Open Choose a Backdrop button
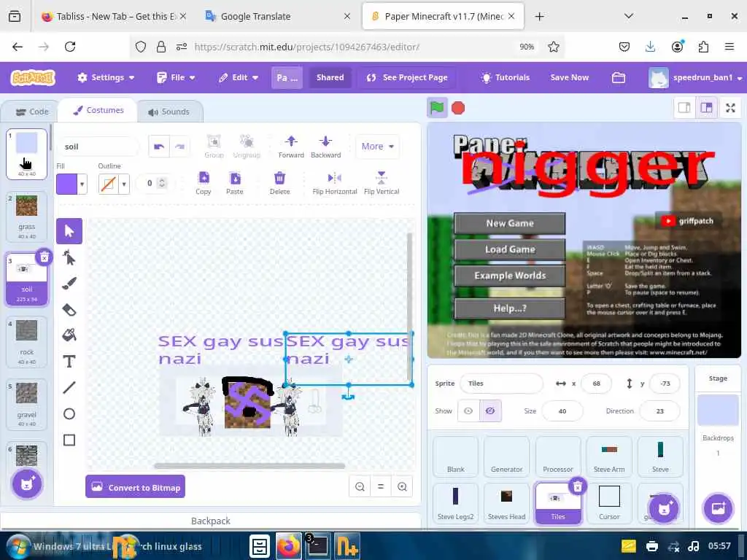The width and height of the screenshot is (747, 560). click(718, 508)
